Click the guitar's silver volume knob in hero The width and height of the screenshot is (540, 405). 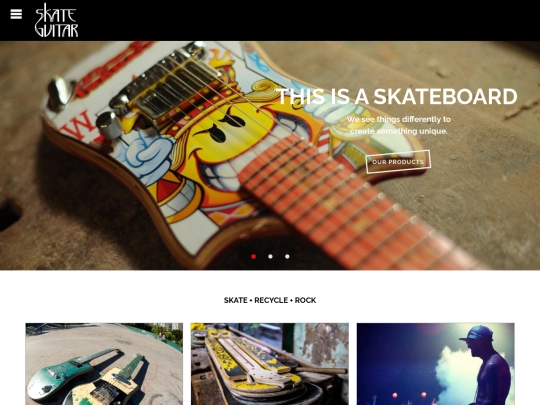coord(109,126)
